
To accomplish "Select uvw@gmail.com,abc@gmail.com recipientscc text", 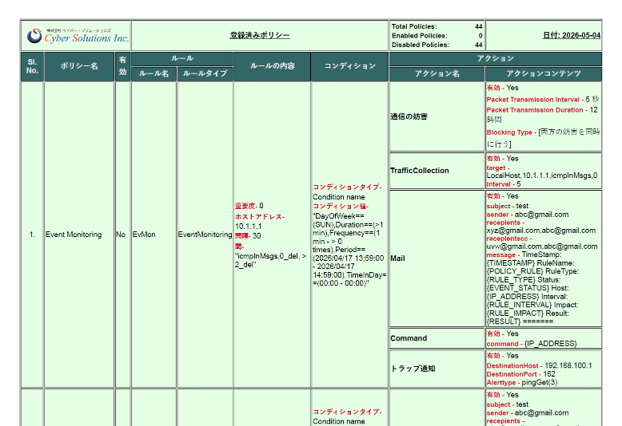I will pos(542,247).
